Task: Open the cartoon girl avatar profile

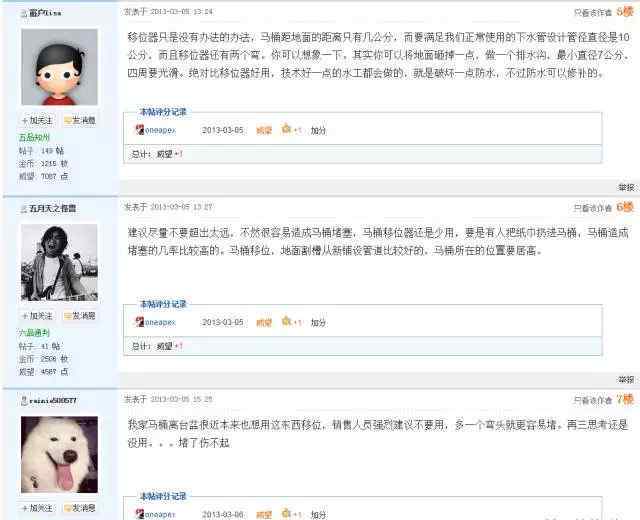Action: (59, 67)
